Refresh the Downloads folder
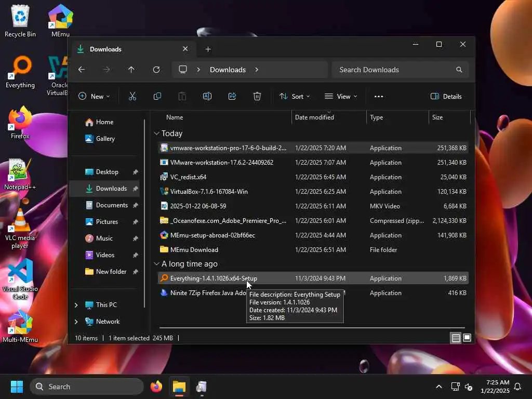 [x=156, y=70]
